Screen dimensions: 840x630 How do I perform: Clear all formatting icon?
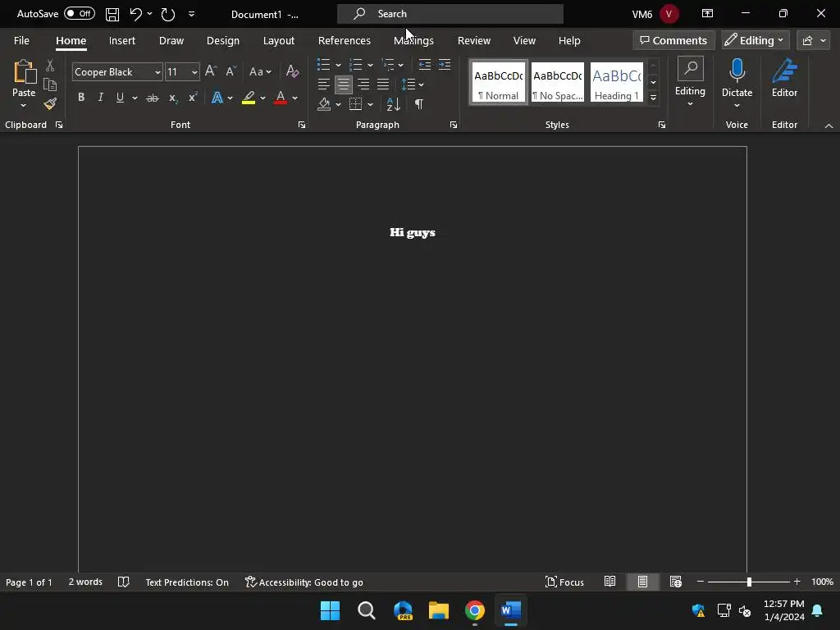tap(293, 71)
